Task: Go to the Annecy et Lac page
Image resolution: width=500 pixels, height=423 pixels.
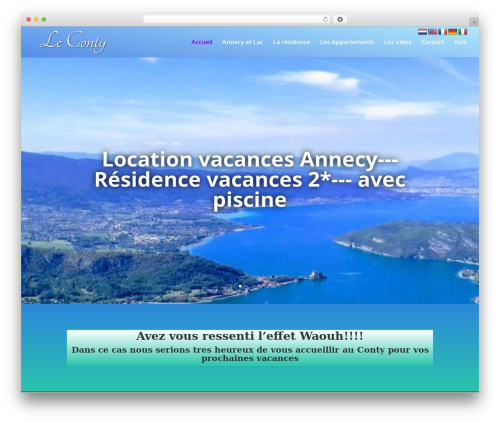Action: 242,42
